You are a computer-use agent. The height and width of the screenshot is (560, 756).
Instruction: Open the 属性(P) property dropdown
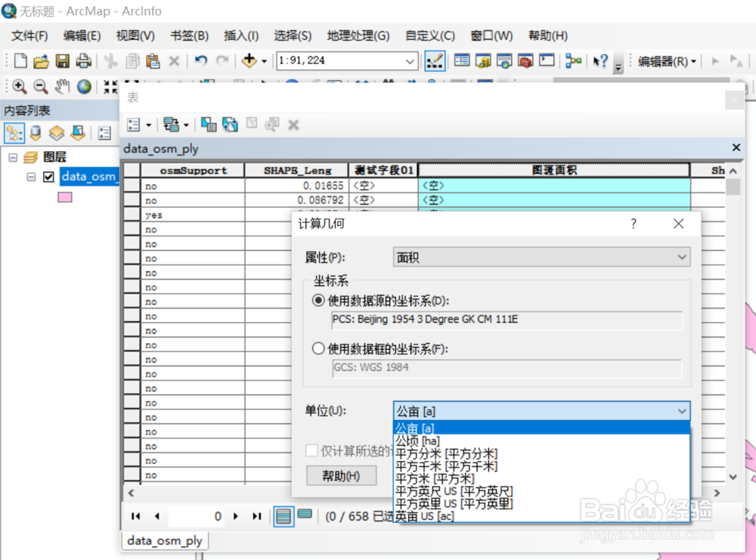tap(541, 258)
